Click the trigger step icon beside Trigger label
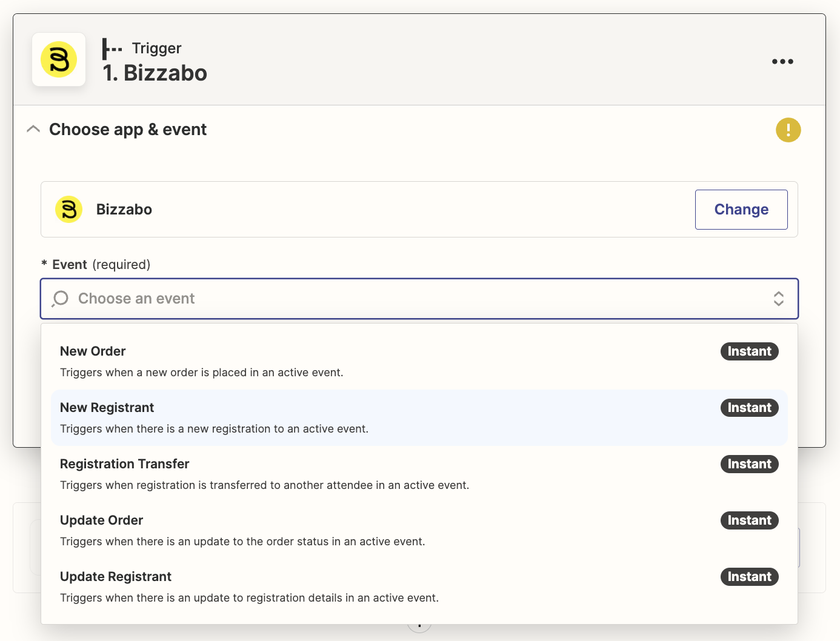Screen dimensions: 840x641 pyautogui.click(x=112, y=48)
